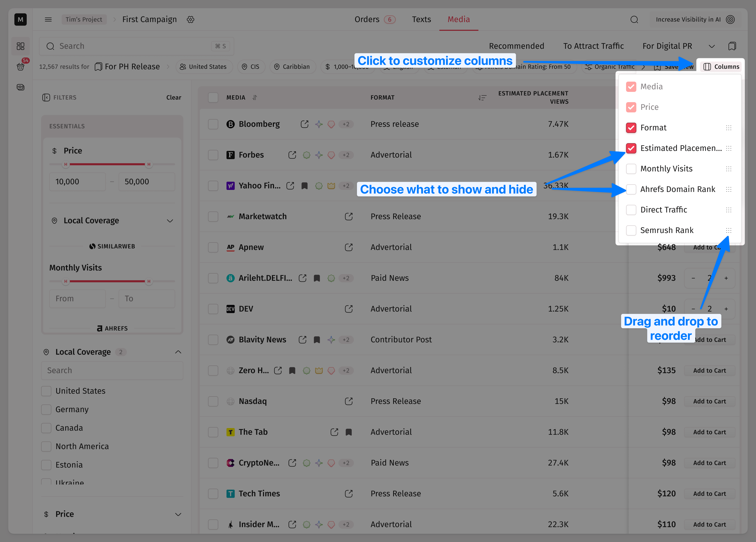Check the United States coverage checkbox
Screen dimensions: 756x542
tap(46, 391)
